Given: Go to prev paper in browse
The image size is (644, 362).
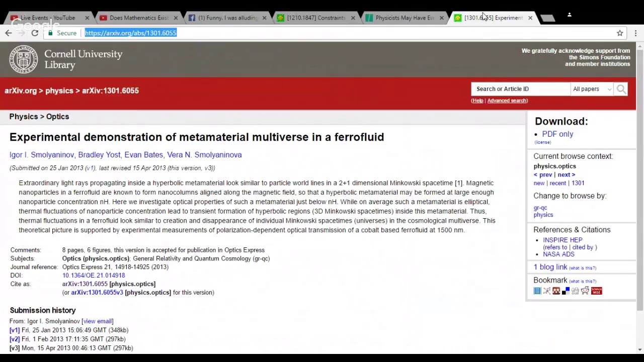Looking at the screenshot, I should [x=543, y=175].
